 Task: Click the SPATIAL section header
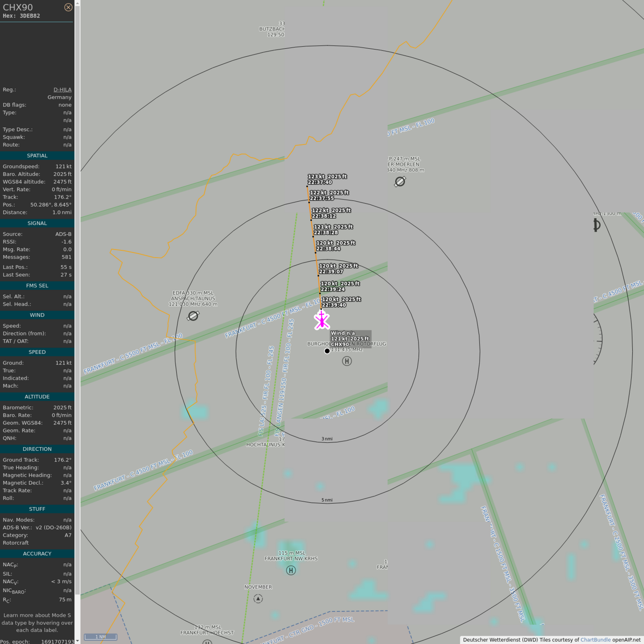[x=37, y=156]
